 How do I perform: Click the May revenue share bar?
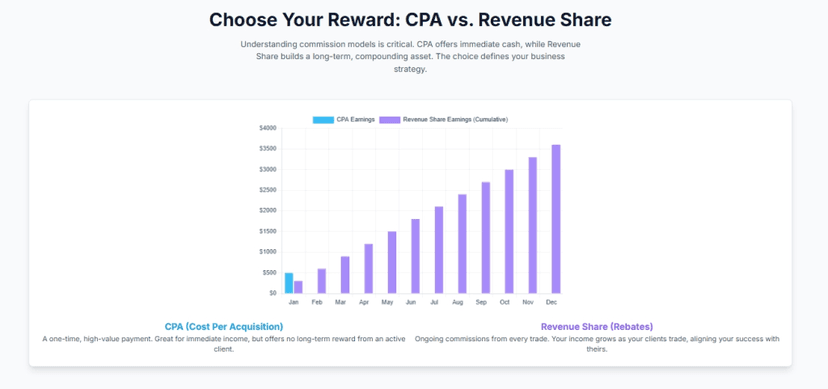click(392, 262)
